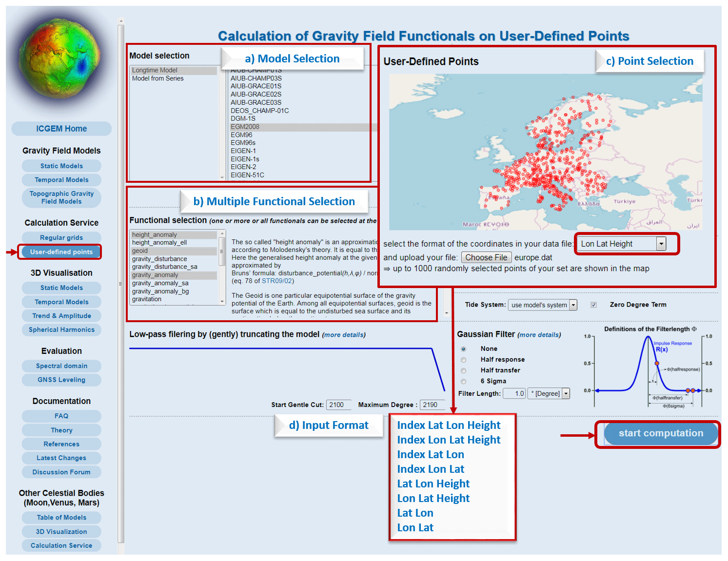
Task: Open the User-defined points menu item
Action: point(61,252)
